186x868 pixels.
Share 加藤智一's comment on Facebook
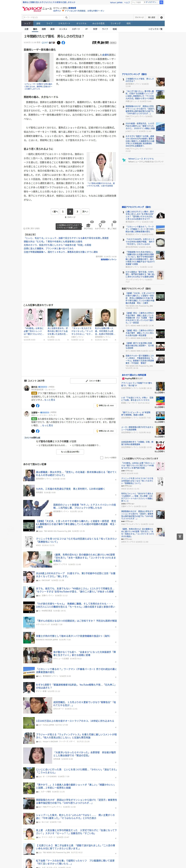[x=38, y=431]
